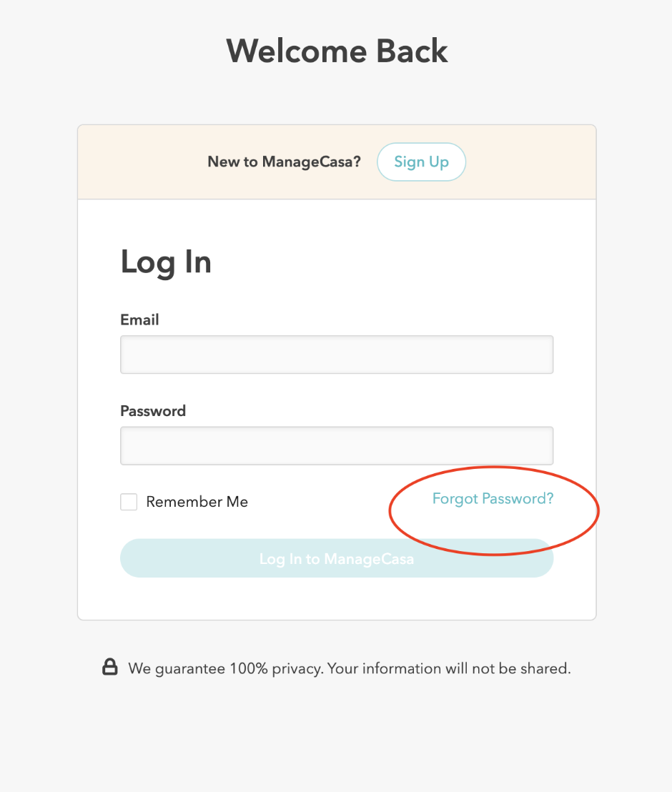The width and height of the screenshot is (672, 792).
Task: Open the Forgot Password? link
Action: click(493, 499)
